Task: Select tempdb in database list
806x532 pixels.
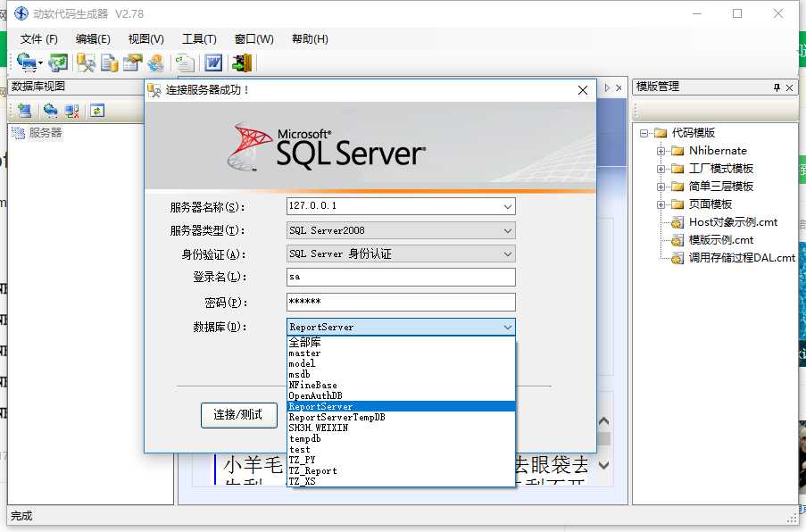Action: pyautogui.click(x=401, y=438)
